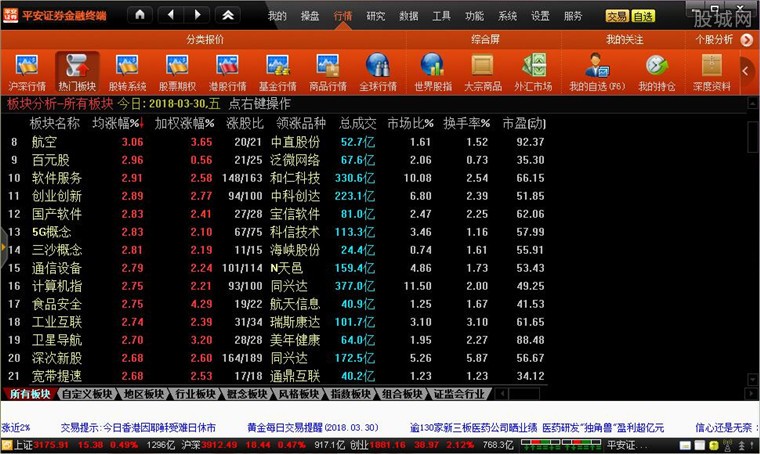Open the 工具 menu
Viewport: 760px width, 454px height.
(442, 16)
